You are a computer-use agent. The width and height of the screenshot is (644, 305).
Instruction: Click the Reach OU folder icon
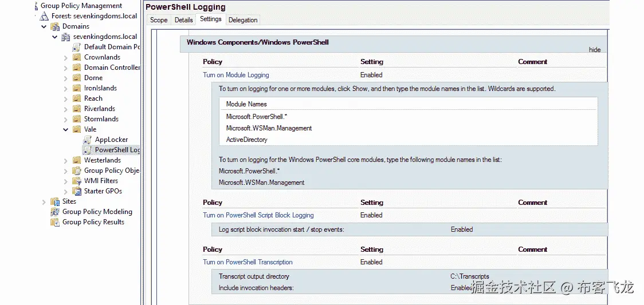77,98
